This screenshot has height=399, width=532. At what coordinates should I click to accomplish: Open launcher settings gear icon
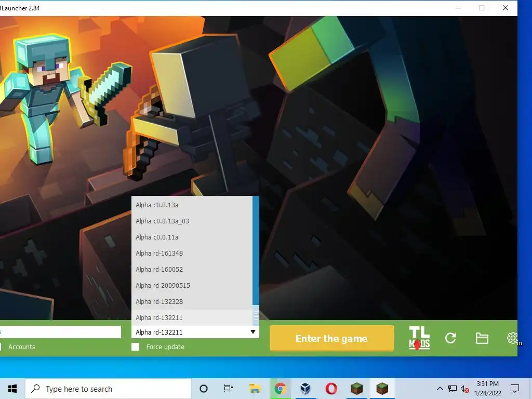pos(512,338)
